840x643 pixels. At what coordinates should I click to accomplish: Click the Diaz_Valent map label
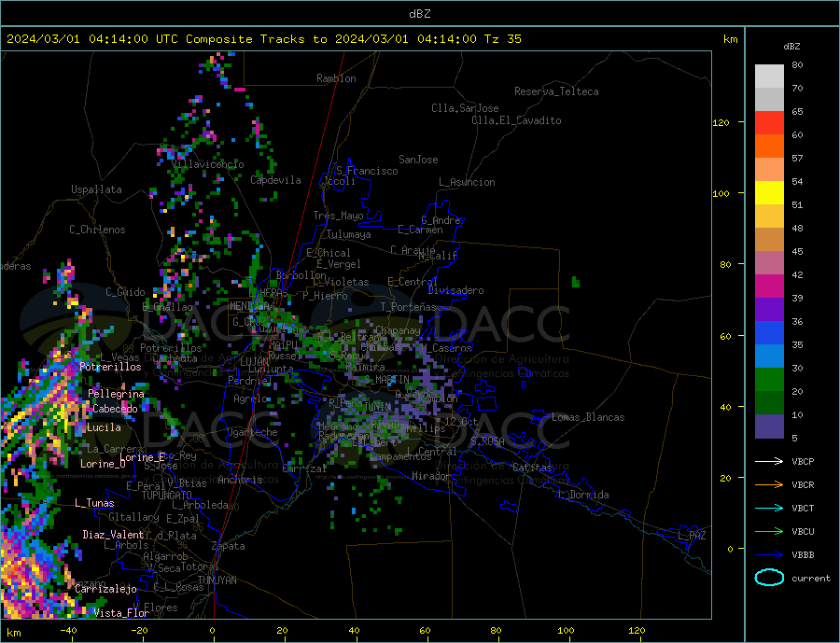[x=113, y=535]
